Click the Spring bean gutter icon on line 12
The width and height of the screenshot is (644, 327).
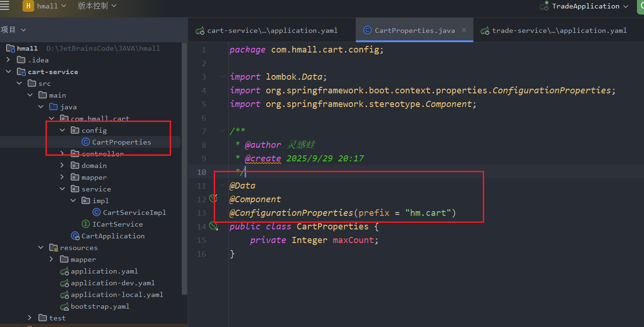pos(214,198)
